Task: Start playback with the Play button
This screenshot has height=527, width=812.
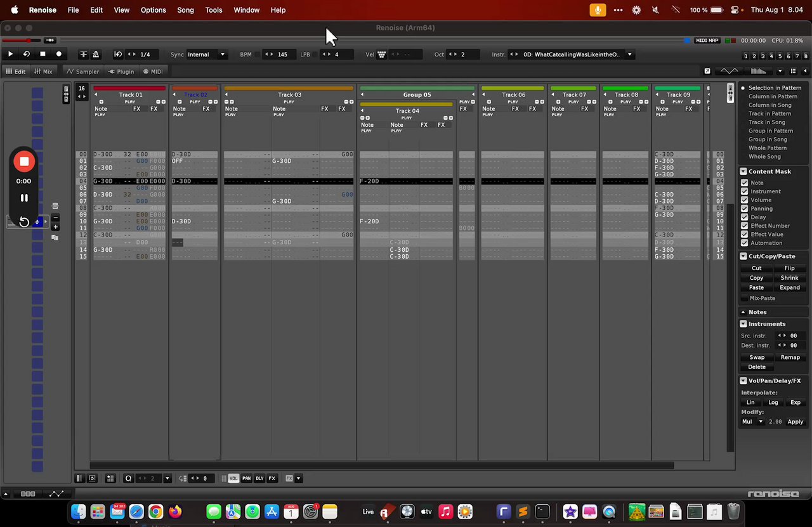Action: pyautogui.click(x=10, y=55)
